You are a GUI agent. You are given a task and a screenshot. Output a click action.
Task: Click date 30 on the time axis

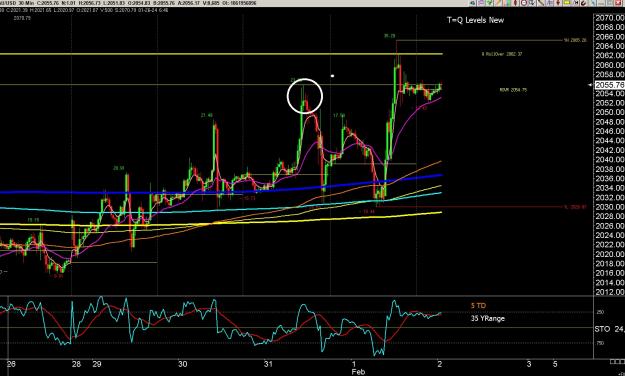tap(183, 364)
